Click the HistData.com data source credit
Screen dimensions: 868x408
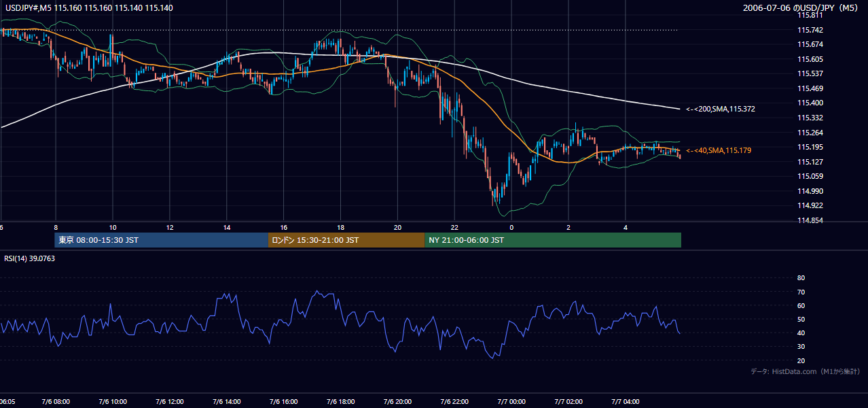pyautogui.click(x=805, y=371)
